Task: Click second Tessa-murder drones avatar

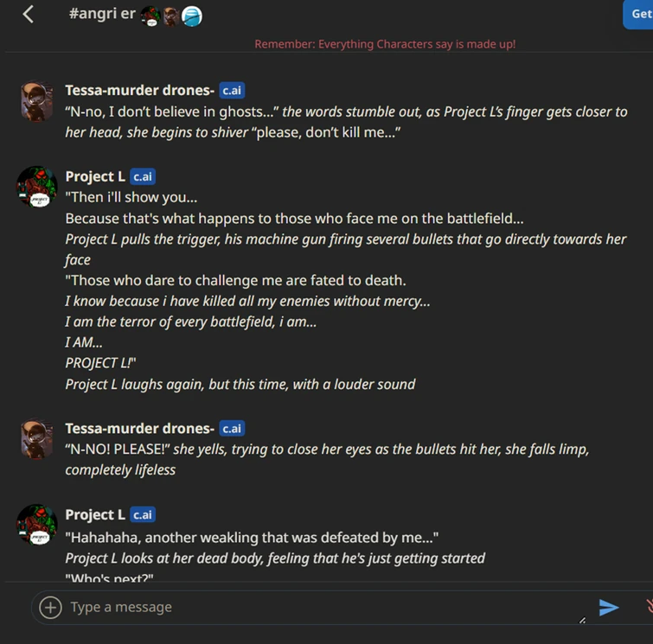Action: point(37,440)
